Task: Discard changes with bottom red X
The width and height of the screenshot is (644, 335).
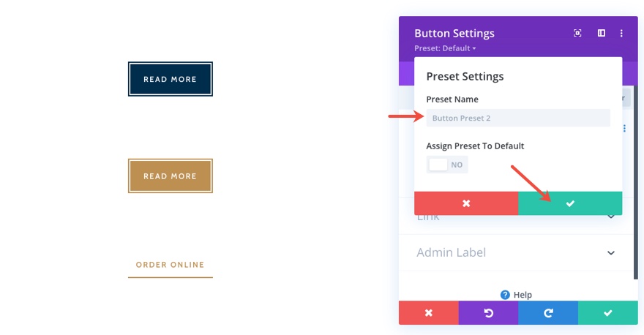Action: (x=429, y=313)
